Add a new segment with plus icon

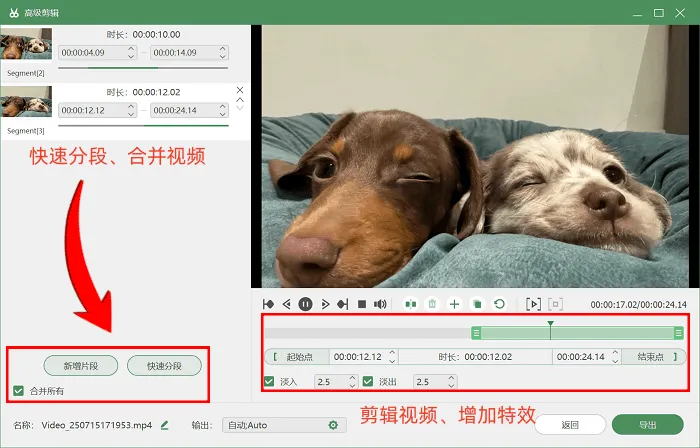(x=454, y=304)
